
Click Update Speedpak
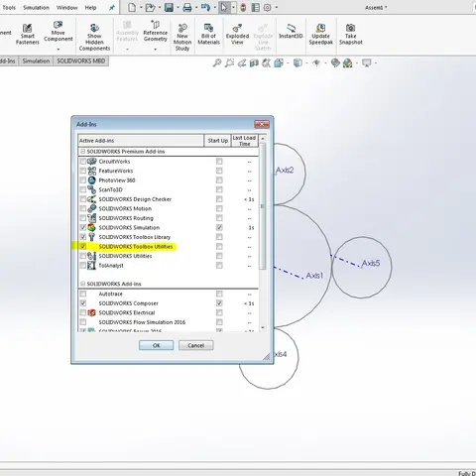321,34
